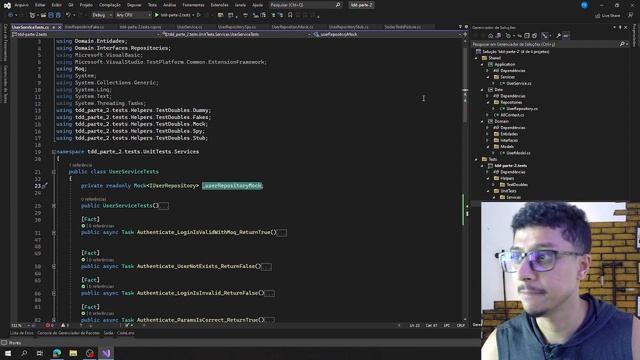This screenshot has height=360, width=640.
Task: Click the Solution Explorer home icon
Action: (x=490, y=36)
